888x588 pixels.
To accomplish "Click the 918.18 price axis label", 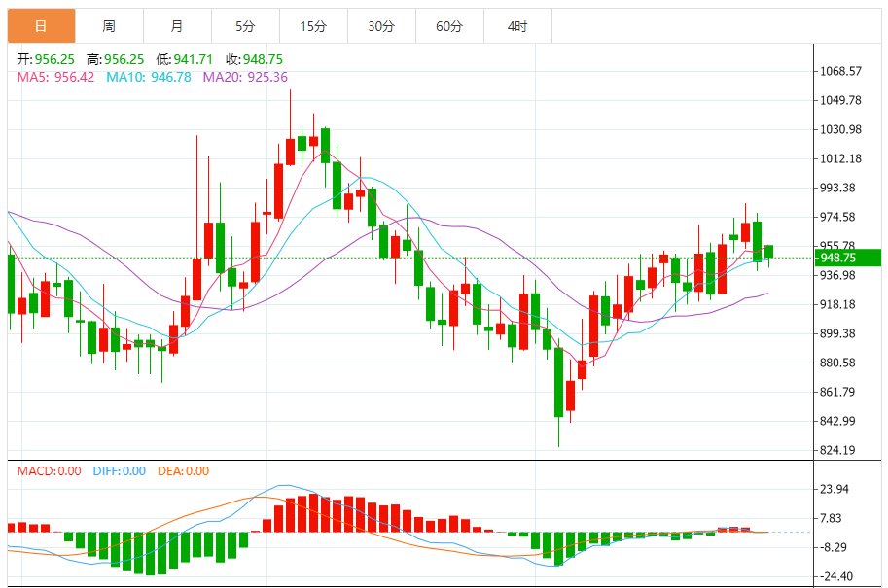I will 837,304.
